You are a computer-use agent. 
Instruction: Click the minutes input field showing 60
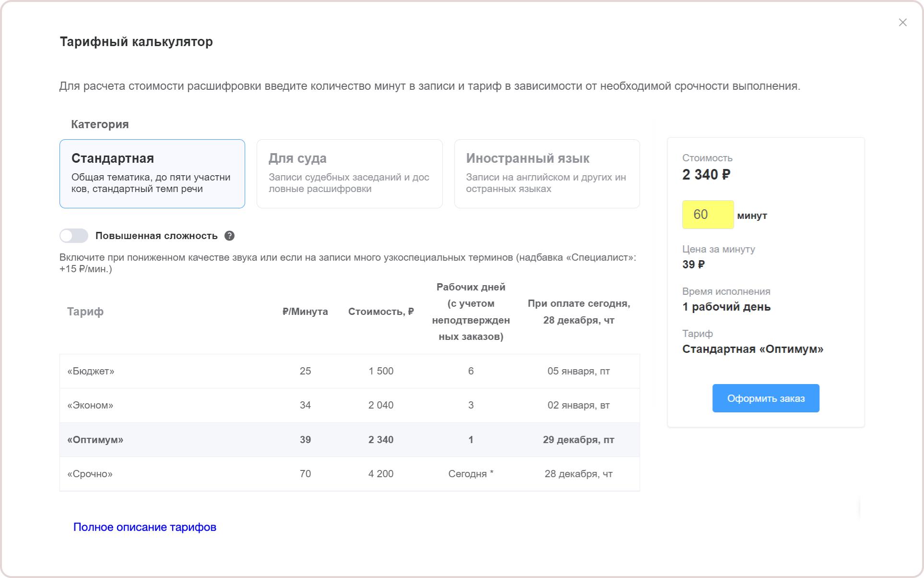[x=708, y=215]
